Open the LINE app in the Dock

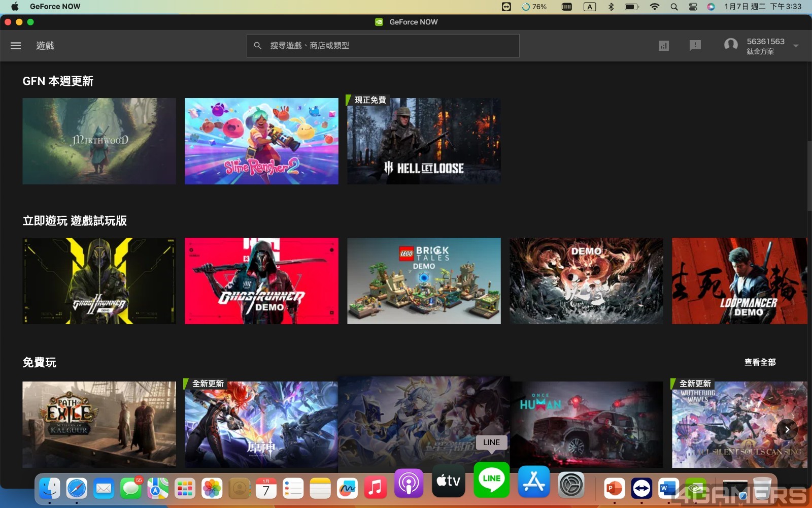click(492, 480)
